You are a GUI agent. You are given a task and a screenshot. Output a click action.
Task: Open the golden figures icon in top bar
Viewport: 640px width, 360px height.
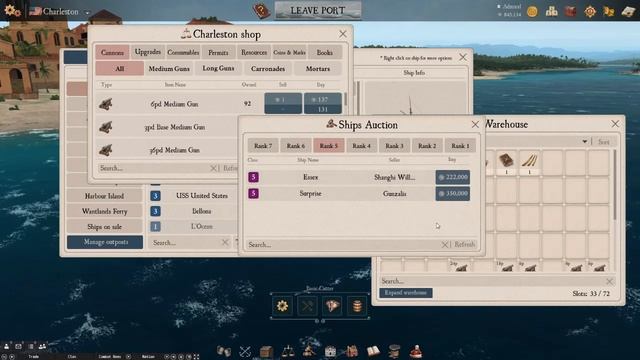click(609, 11)
